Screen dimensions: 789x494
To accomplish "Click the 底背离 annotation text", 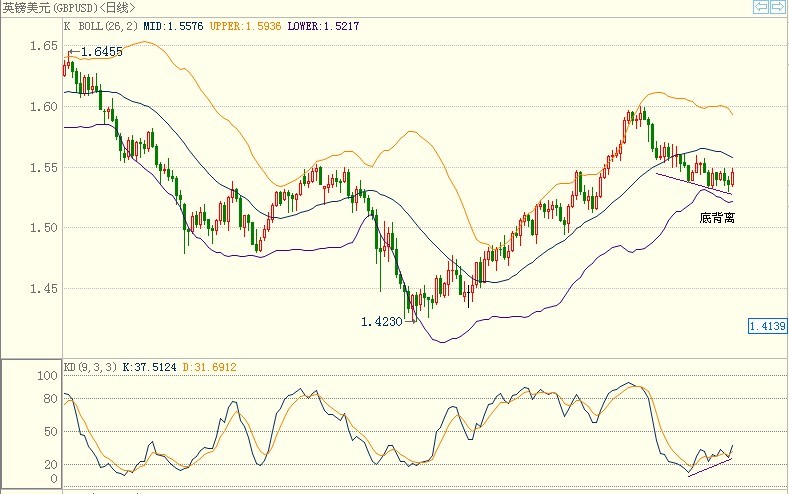I will tap(717, 217).
